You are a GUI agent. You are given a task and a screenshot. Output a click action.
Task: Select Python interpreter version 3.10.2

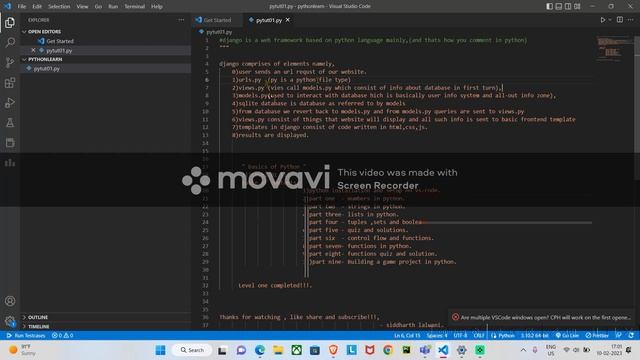point(535,336)
